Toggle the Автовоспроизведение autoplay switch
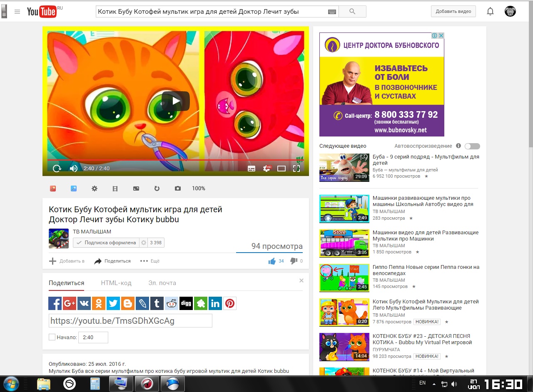 (472, 146)
